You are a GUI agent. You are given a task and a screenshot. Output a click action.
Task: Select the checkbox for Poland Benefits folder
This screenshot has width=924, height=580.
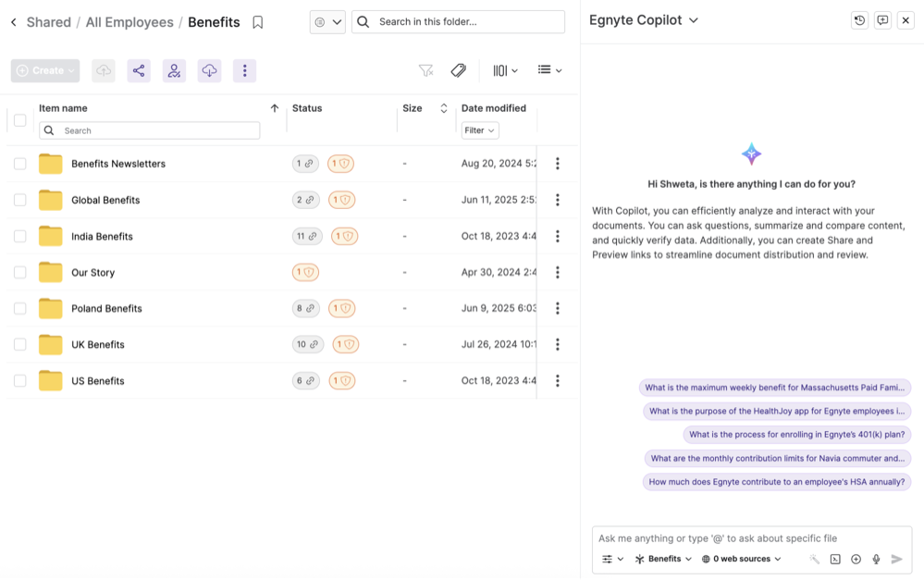[x=20, y=308]
